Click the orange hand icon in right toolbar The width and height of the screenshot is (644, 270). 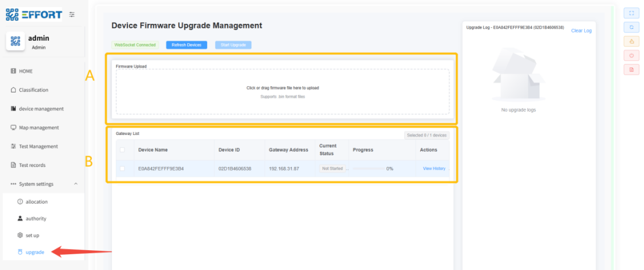tap(631, 41)
